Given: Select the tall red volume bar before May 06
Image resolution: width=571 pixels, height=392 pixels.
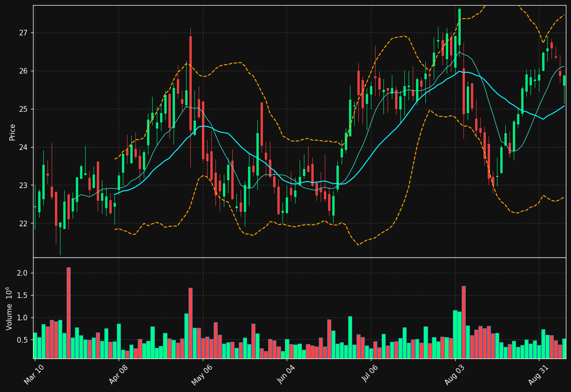Looking at the screenshot, I should [x=190, y=323].
